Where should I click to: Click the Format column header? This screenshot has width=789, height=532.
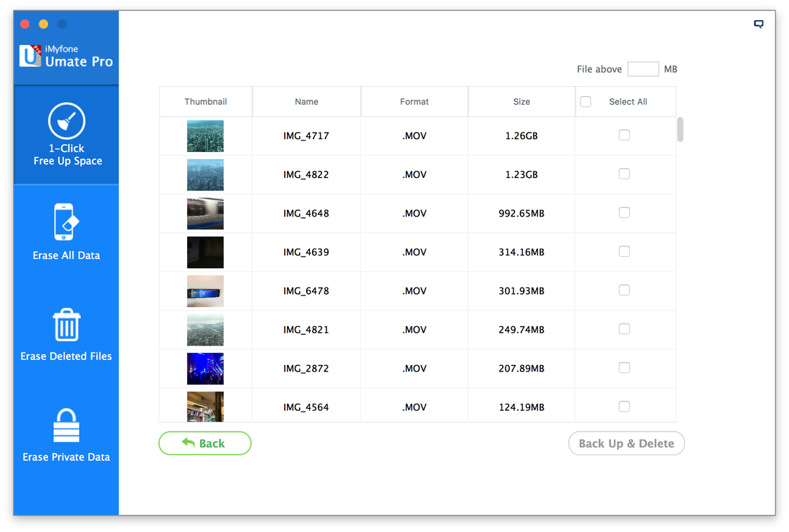[x=414, y=102]
